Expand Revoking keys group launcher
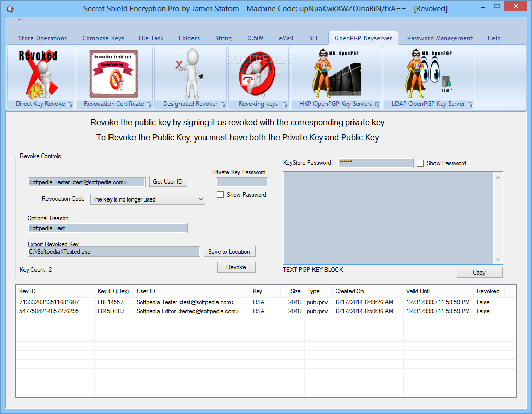This screenshot has width=532, height=414. pos(285,104)
